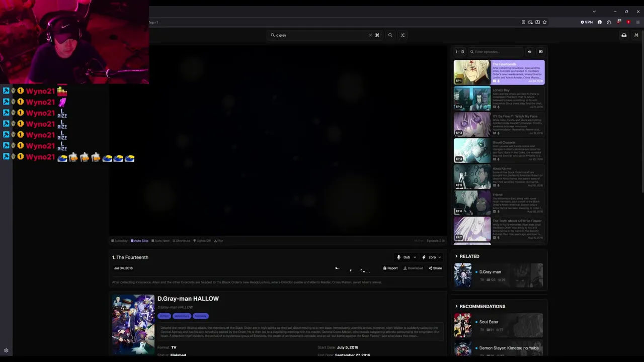Select the third genre tag Comedy

pos(201,316)
